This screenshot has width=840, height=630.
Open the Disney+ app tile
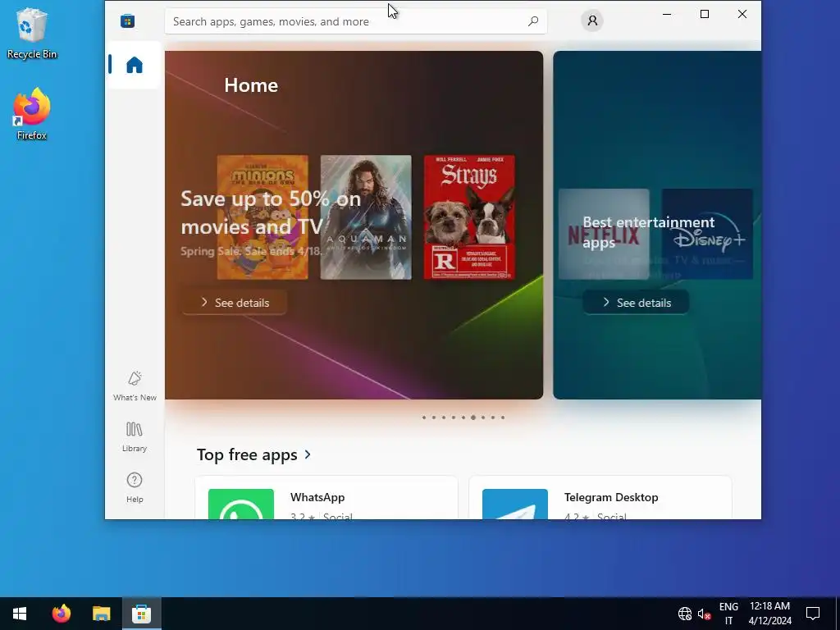point(707,234)
